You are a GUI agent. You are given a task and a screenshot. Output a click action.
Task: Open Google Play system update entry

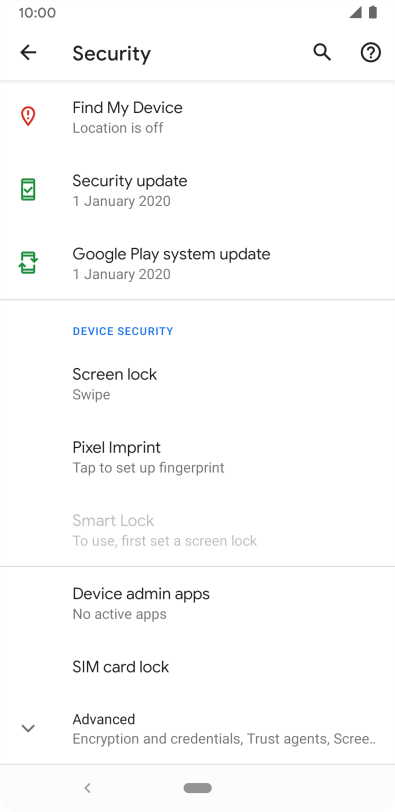click(197, 263)
